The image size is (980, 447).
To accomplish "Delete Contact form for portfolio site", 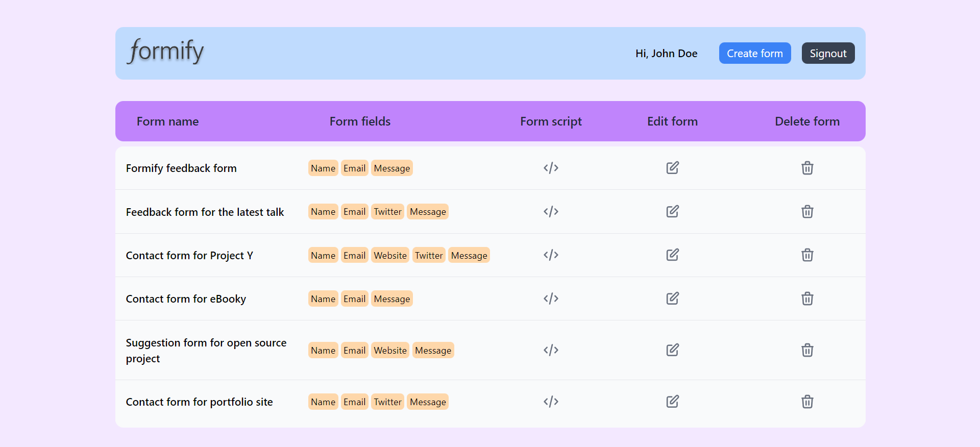I will [x=807, y=402].
